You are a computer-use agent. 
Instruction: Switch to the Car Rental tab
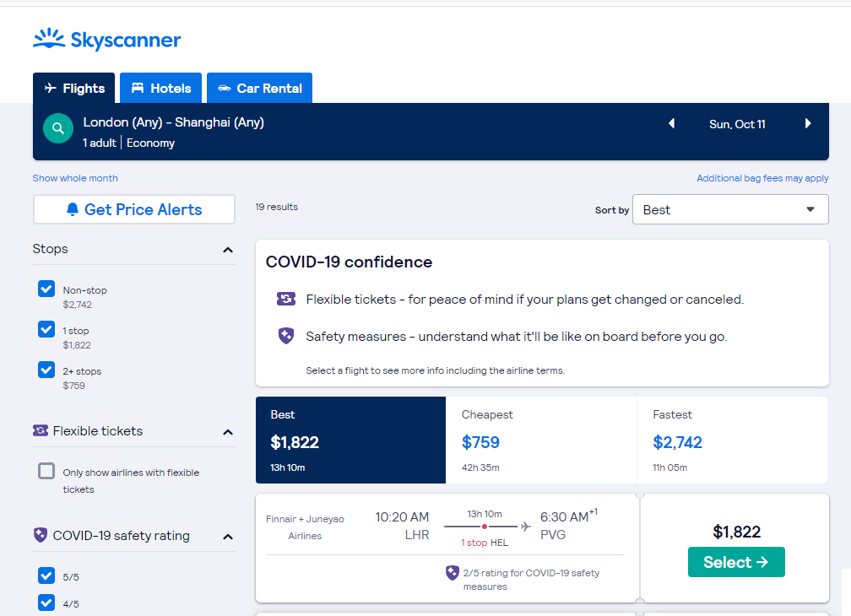coord(259,88)
